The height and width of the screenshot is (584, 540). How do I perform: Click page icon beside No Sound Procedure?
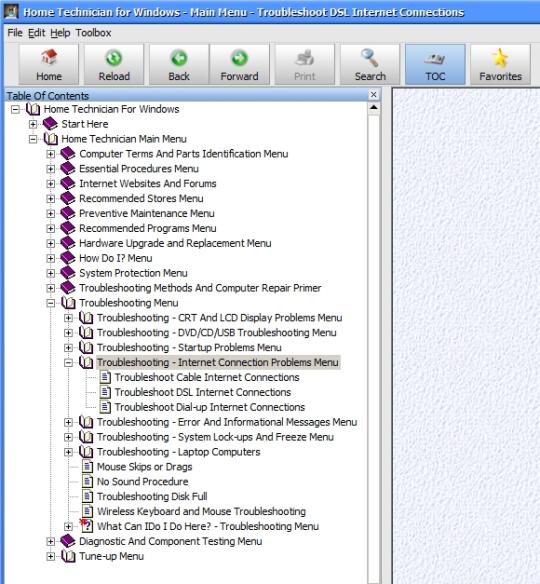coord(88,482)
